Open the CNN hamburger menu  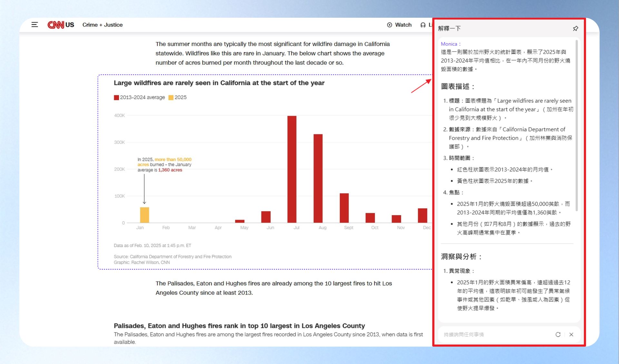(x=34, y=25)
